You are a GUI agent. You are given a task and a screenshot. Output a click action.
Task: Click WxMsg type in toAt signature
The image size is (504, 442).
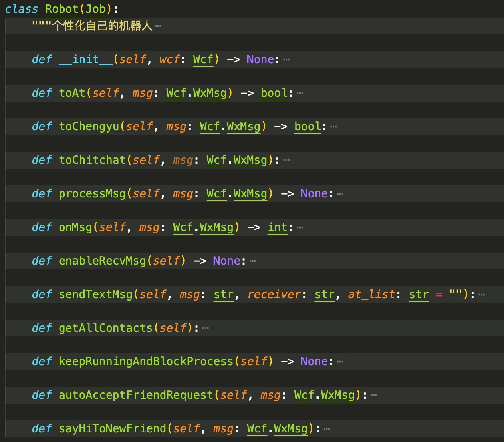210,93
